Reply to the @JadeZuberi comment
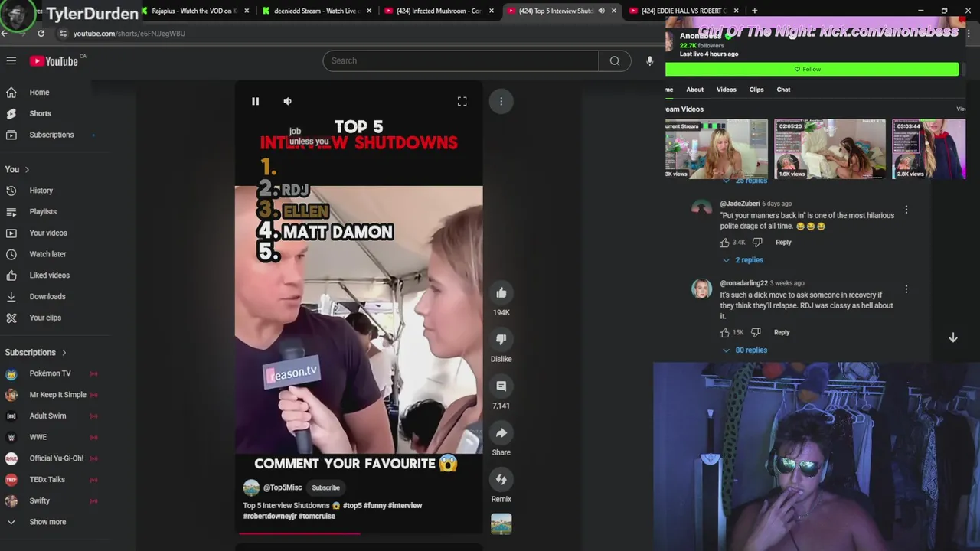Image resolution: width=980 pixels, height=551 pixels. [783, 243]
